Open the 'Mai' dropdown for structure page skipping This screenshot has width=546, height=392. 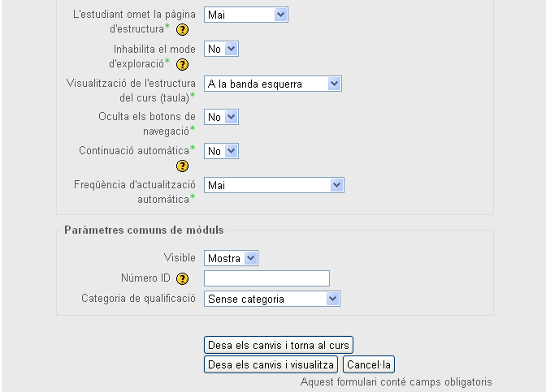pyautogui.click(x=245, y=15)
